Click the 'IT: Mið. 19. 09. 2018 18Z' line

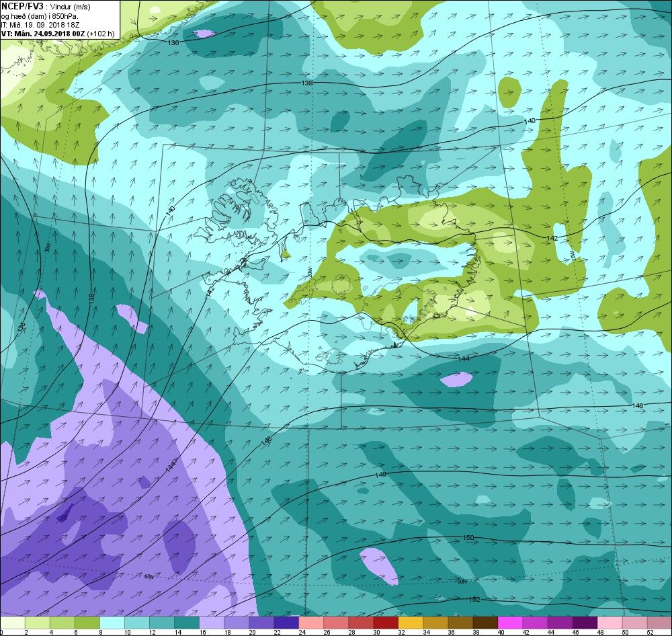pos(40,25)
